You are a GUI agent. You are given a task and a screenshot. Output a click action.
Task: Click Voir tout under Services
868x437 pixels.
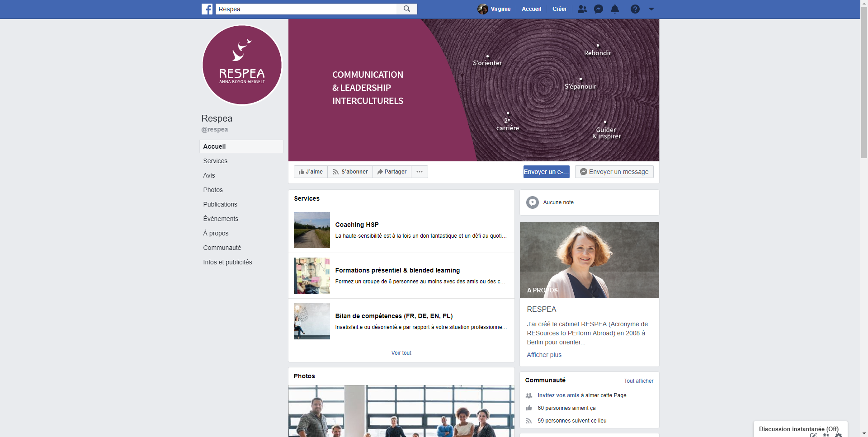coord(401,353)
